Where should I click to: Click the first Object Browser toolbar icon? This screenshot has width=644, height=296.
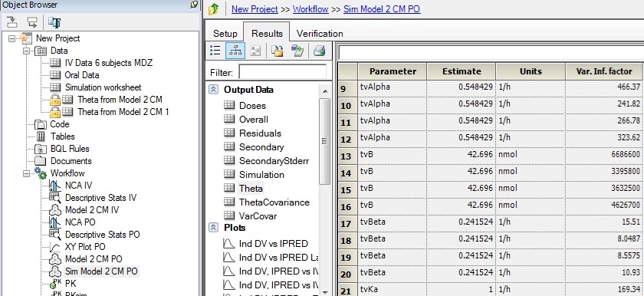(12, 22)
